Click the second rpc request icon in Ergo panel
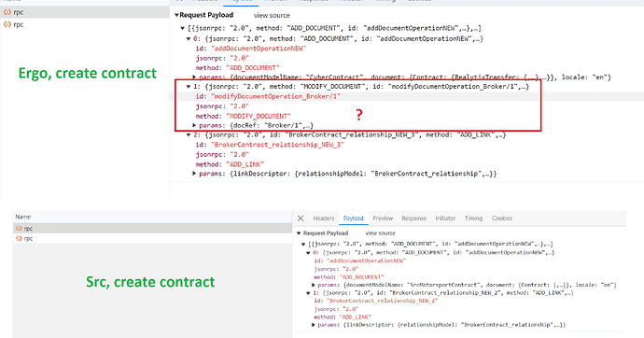The width and height of the screenshot is (644, 338). click(x=7, y=24)
